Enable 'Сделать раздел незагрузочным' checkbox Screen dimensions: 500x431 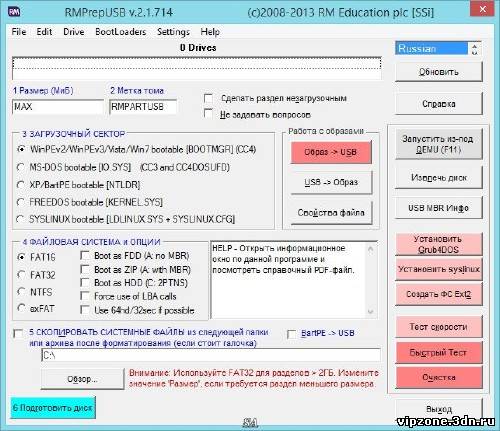pyautogui.click(x=208, y=98)
